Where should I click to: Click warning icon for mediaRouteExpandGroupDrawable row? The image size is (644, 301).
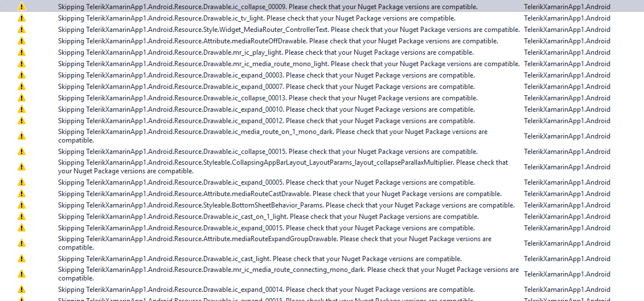point(22,243)
